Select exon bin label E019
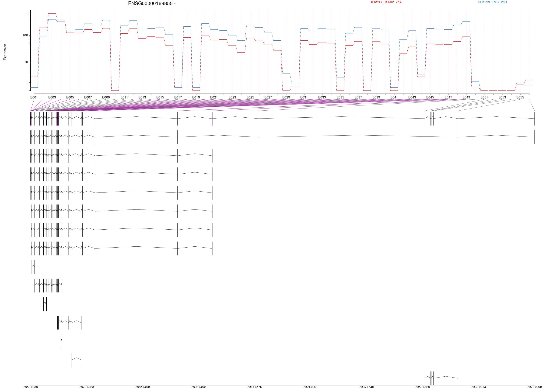 (196, 97)
